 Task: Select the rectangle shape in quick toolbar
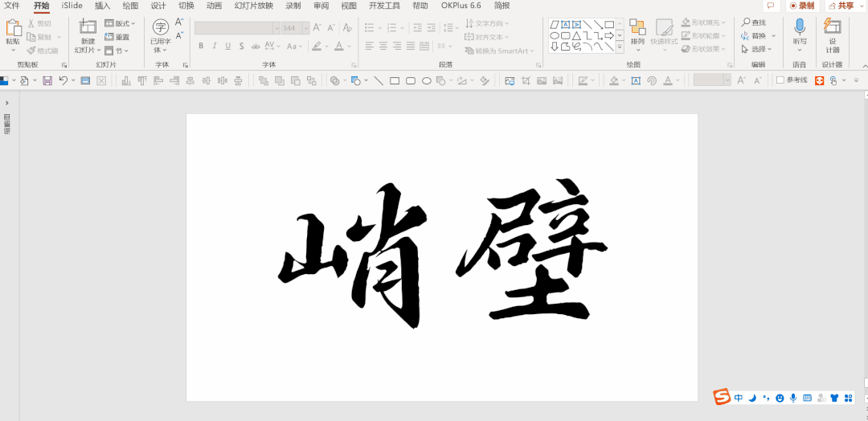click(395, 81)
